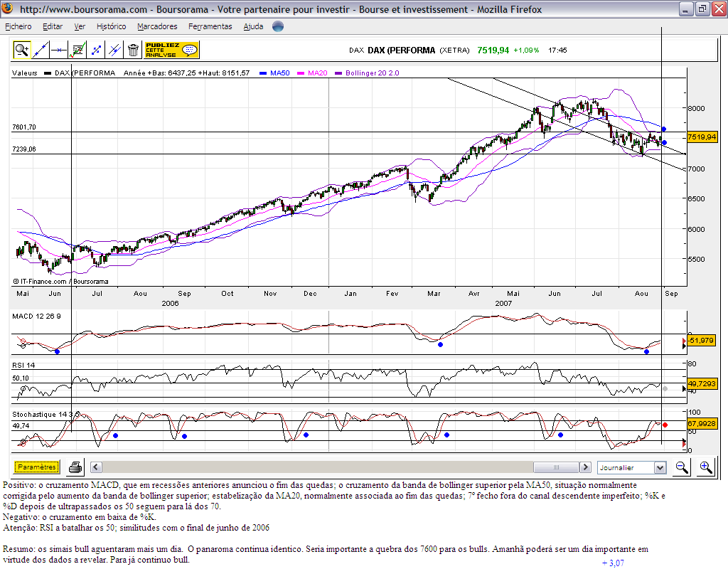728x569 pixels.
Task: Click the red dot on stochastic panel
Action: pos(665,425)
